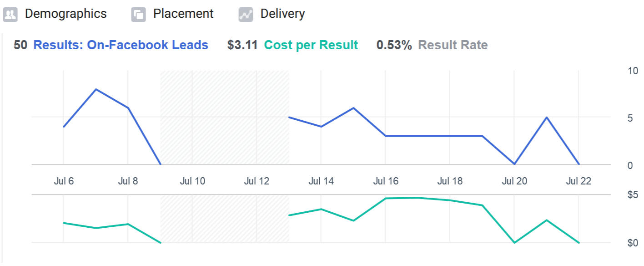The width and height of the screenshot is (644, 266).
Task: Switch to the Demographics tab
Action: point(65,14)
